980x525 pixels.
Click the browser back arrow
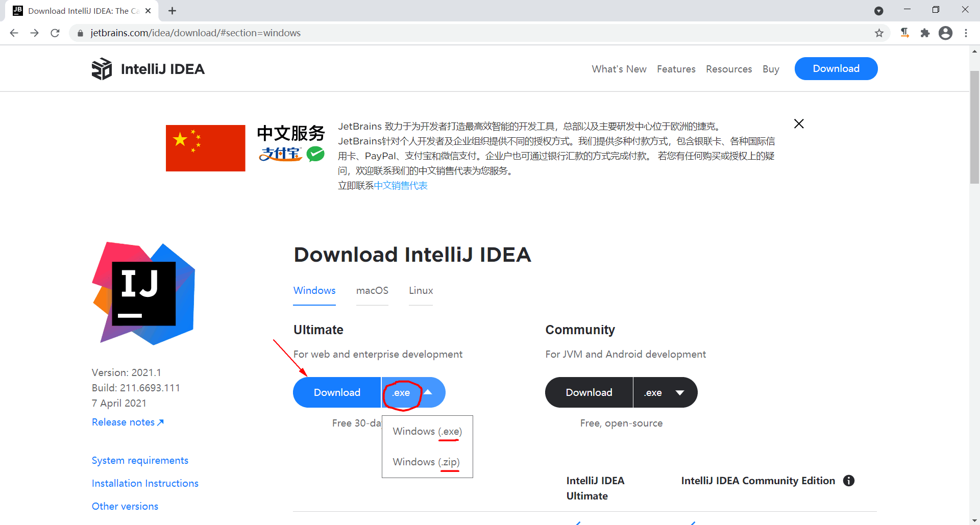(x=14, y=33)
